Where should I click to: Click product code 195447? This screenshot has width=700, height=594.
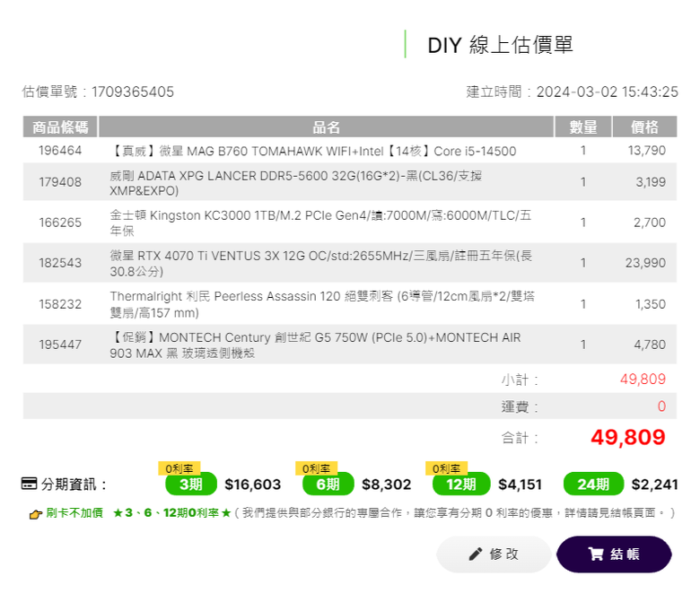point(60,345)
